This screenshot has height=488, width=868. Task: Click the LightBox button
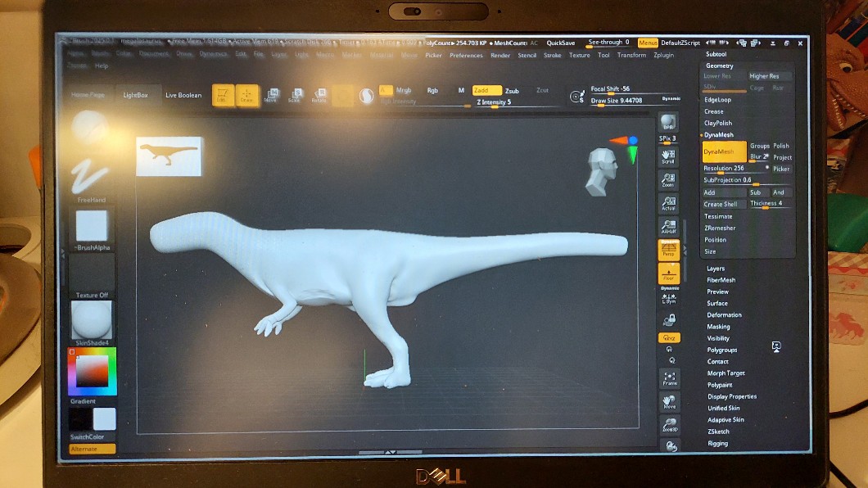(136, 96)
